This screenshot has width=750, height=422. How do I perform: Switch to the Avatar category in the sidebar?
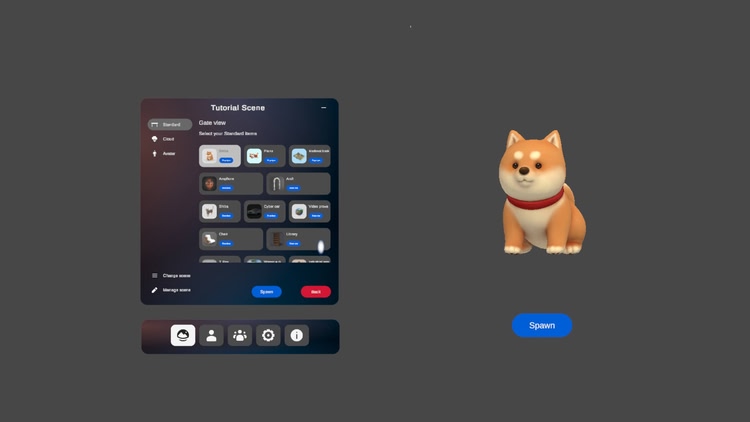point(168,153)
